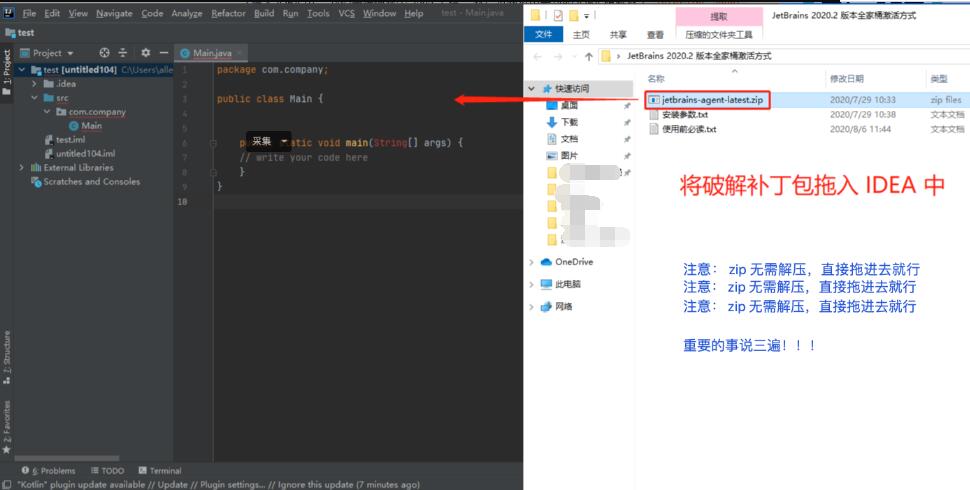Open the 文件 tab in Explorer ribbon
This screenshot has width=970, height=490.
pyautogui.click(x=544, y=35)
